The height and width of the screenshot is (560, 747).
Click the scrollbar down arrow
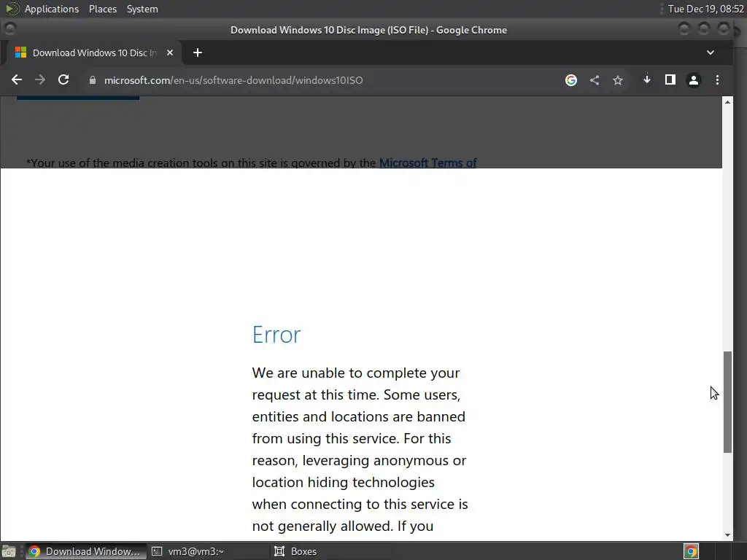pyautogui.click(x=727, y=535)
